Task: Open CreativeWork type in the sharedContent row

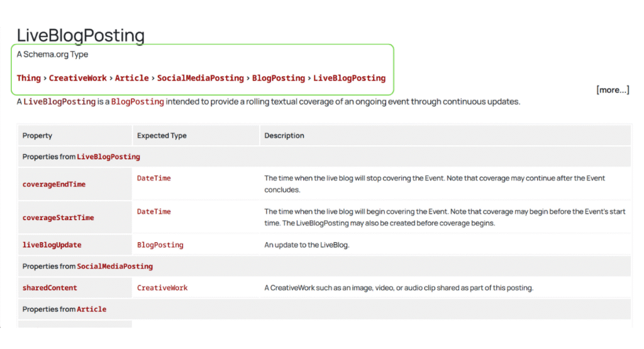Action: click(162, 288)
